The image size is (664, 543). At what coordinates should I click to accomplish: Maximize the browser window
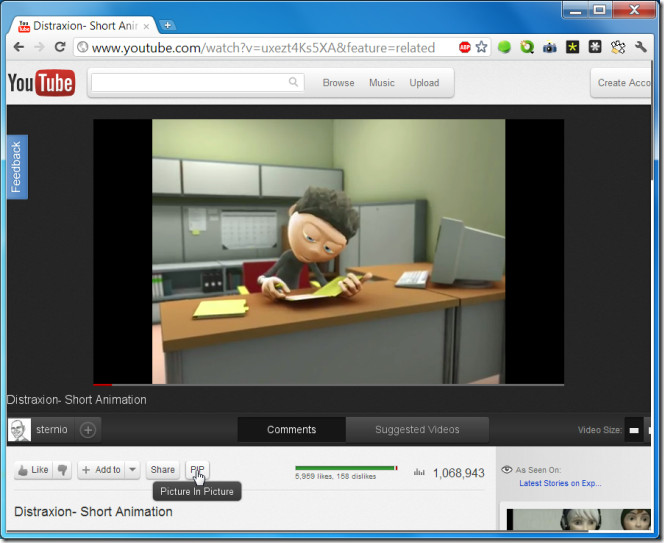pos(599,9)
